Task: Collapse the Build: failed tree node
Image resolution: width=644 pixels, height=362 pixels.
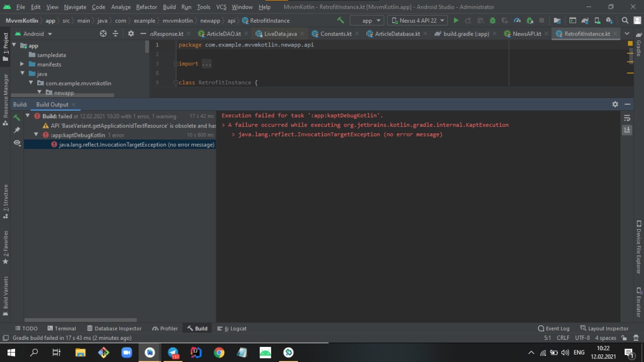Action: [x=28, y=116]
